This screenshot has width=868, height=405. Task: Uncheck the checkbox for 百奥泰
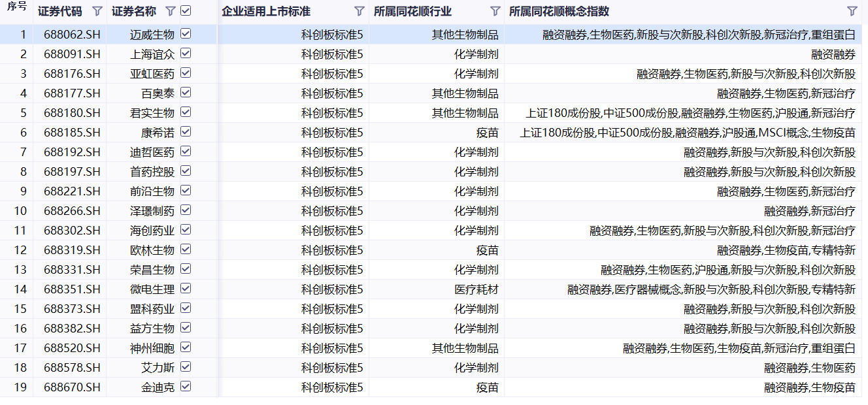click(x=186, y=93)
